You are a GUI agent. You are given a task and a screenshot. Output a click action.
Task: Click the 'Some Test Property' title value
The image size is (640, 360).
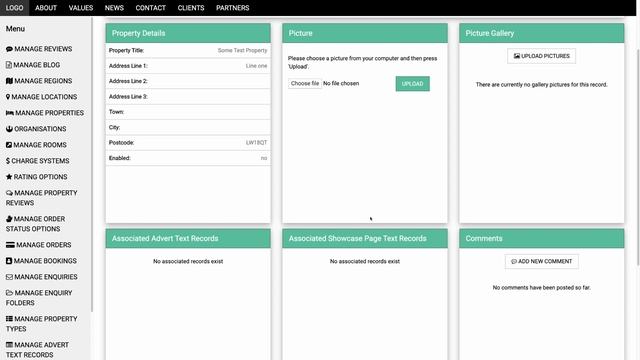click(x=242, y=50)
